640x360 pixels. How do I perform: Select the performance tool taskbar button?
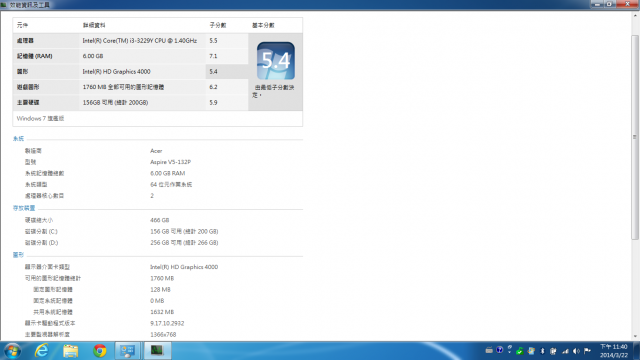[x=157, y=351]
